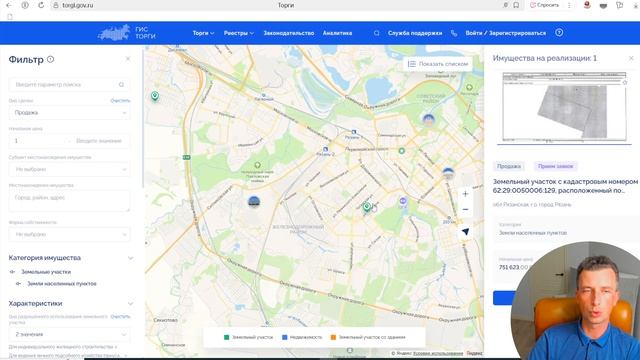Click the Недвижимость legend item
640x360 pixels.
tap(302, 337)
